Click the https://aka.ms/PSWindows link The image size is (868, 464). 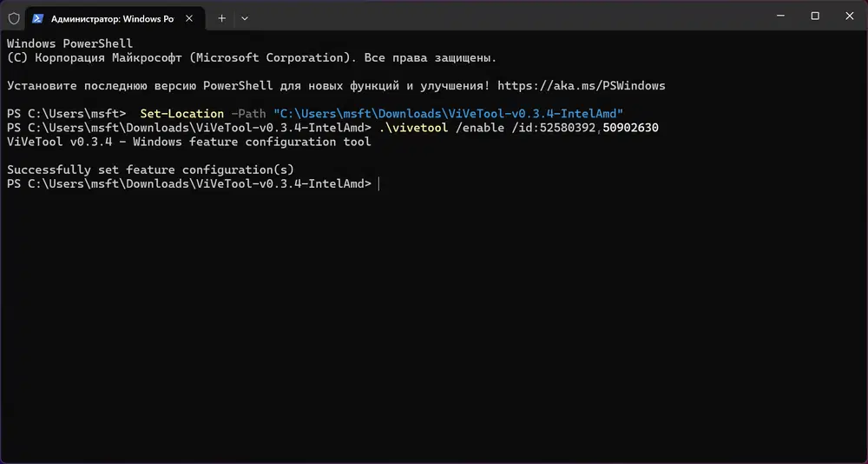(x=582, y=86)
